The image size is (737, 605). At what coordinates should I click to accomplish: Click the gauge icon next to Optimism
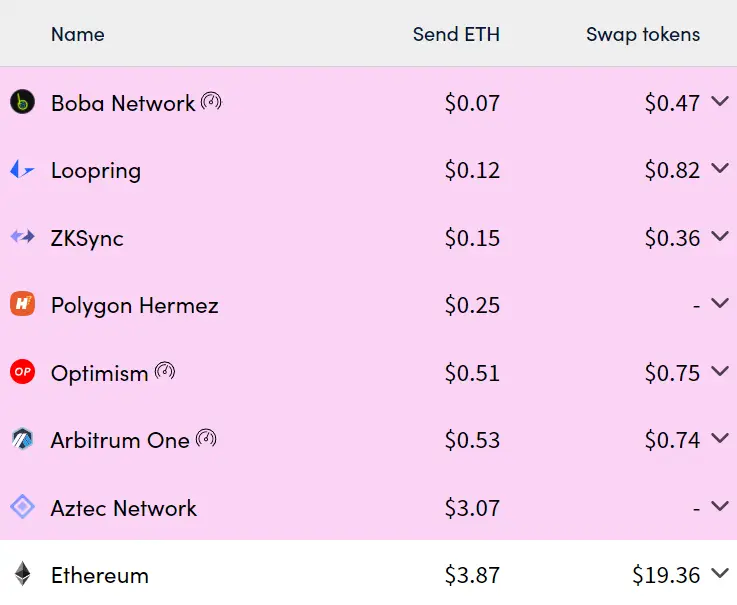165,371
